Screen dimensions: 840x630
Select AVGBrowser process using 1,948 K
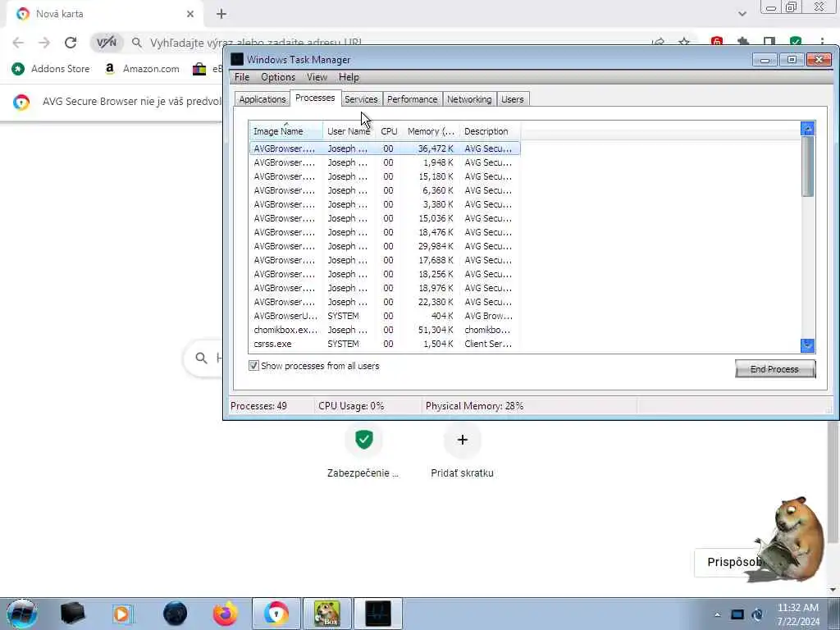pyautogui.click(x=385, y=162)
